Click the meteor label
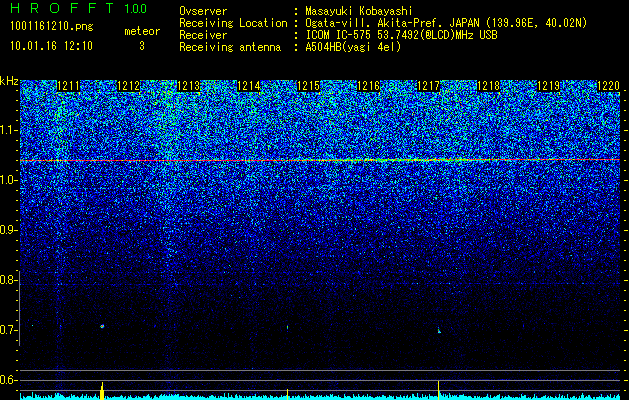The image size is (629, 400). 142,31
